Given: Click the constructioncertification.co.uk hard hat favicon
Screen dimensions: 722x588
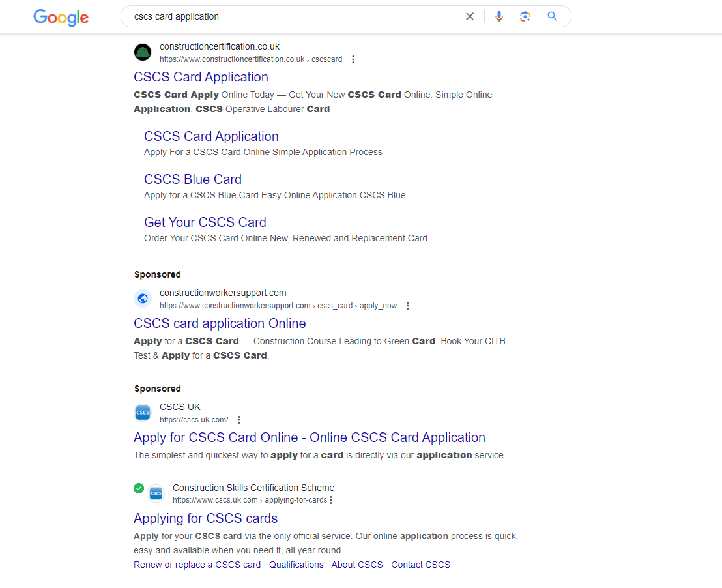Looking at the screenshot, I should tap(143, 52).
